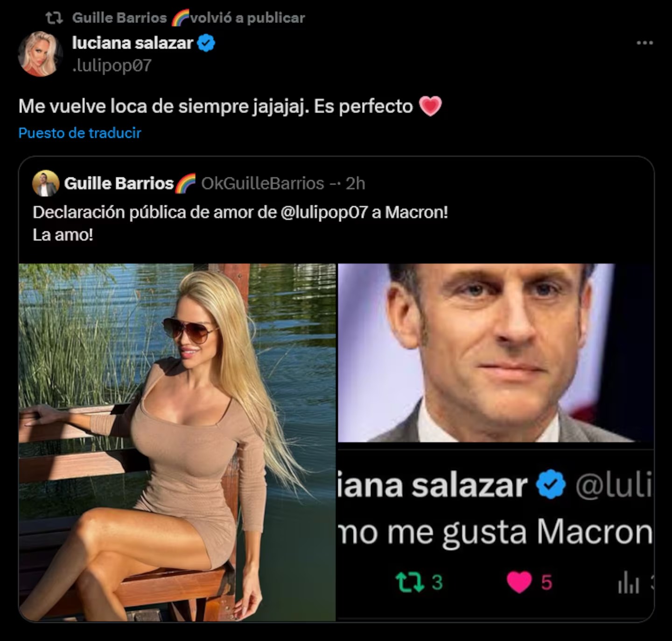This screenshot has width=672, height=641.
Task: Click 'Guille Barrios volvió a publicar' repost label
Action: [189, 18]
